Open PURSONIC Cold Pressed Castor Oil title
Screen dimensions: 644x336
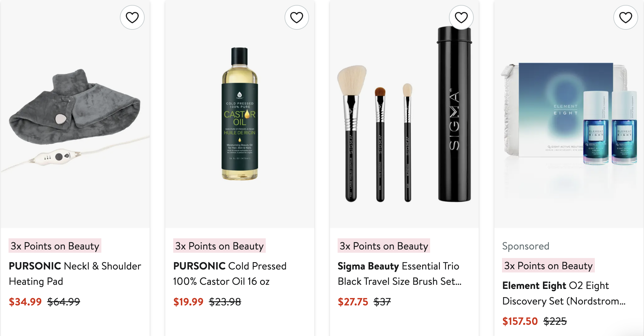(230, 274)
